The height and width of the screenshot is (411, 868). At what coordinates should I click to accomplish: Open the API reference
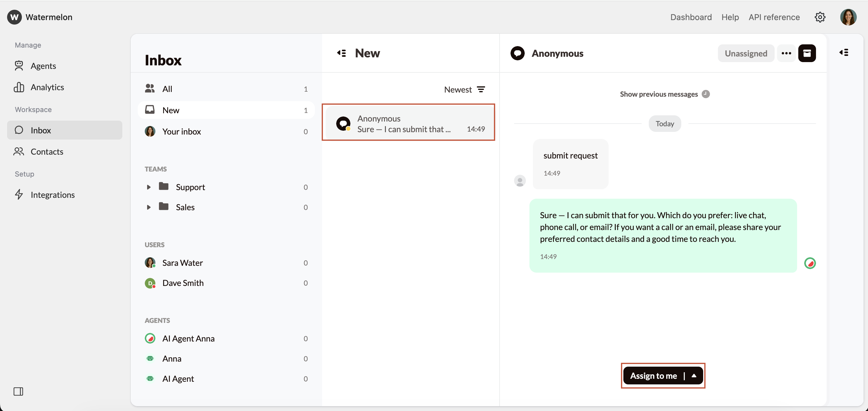[774, 17]
